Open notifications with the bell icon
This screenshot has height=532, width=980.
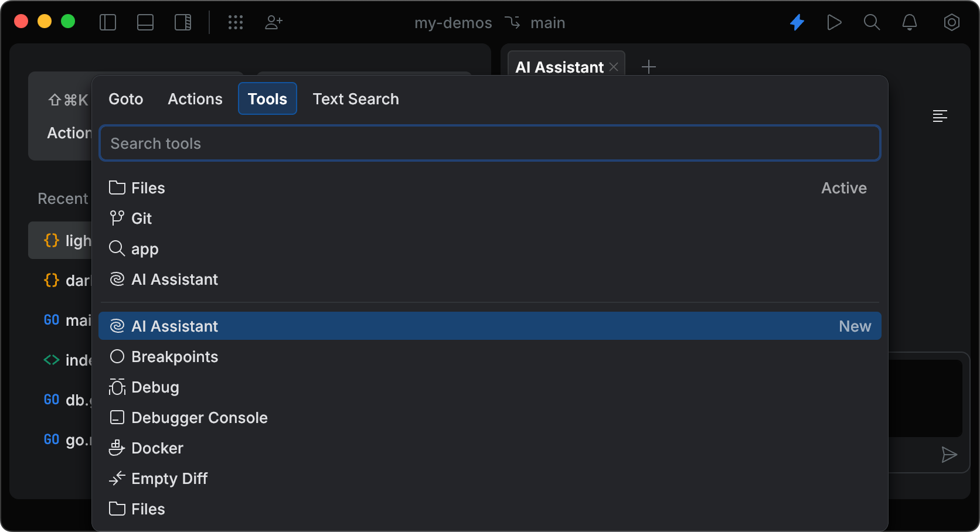point(910,22)
